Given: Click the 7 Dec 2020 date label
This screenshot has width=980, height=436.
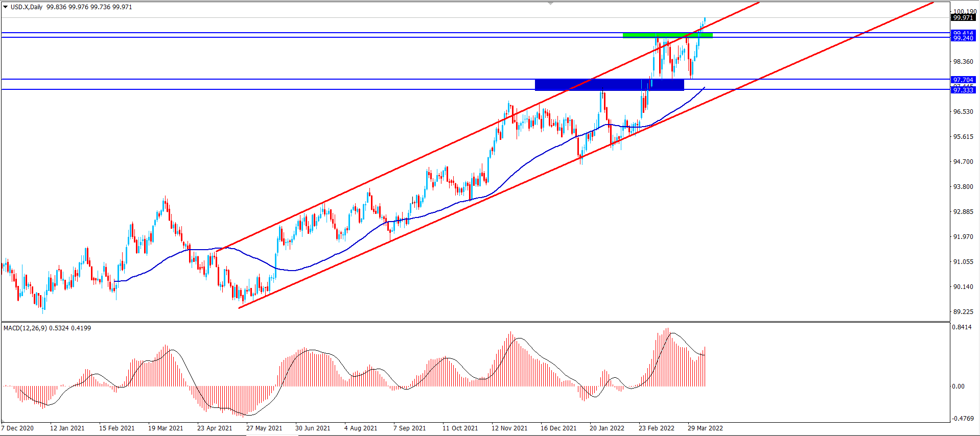Looking at the screenshot, I should [17, 428].
